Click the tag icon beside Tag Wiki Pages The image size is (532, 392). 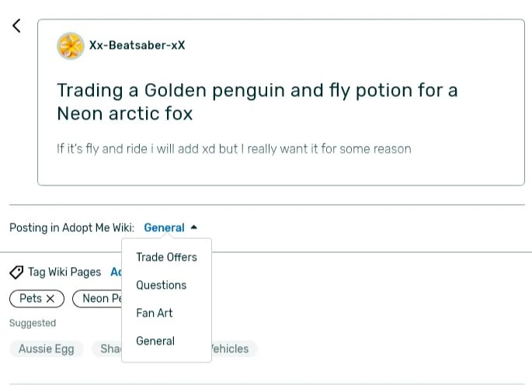(x=16, y=272)
